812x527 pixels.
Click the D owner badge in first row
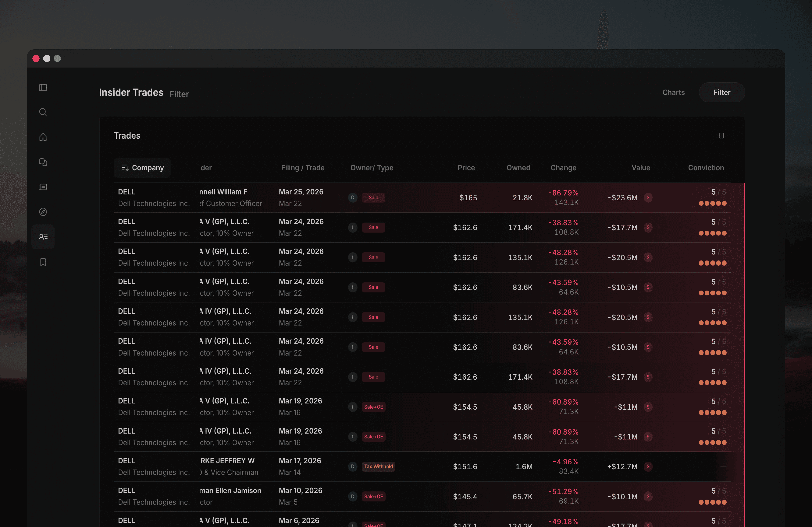pyautogui.click(x=352, y=198)
